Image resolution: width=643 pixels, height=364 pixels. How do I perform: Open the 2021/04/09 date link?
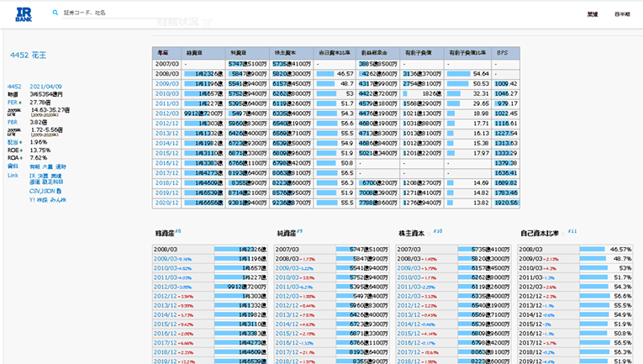coord(45,87)
